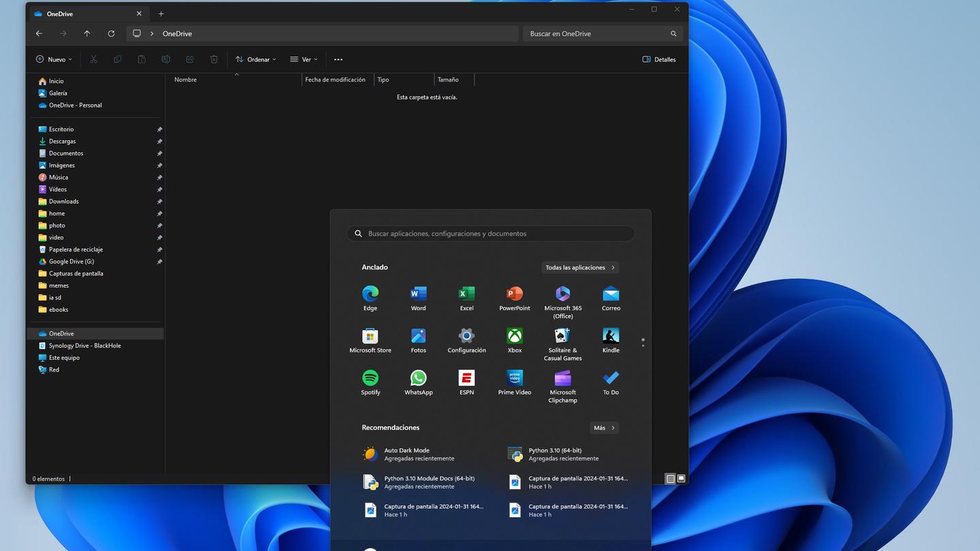Click the Más recommendations button
The image size is (980, 551).
[x=604, y=428]
